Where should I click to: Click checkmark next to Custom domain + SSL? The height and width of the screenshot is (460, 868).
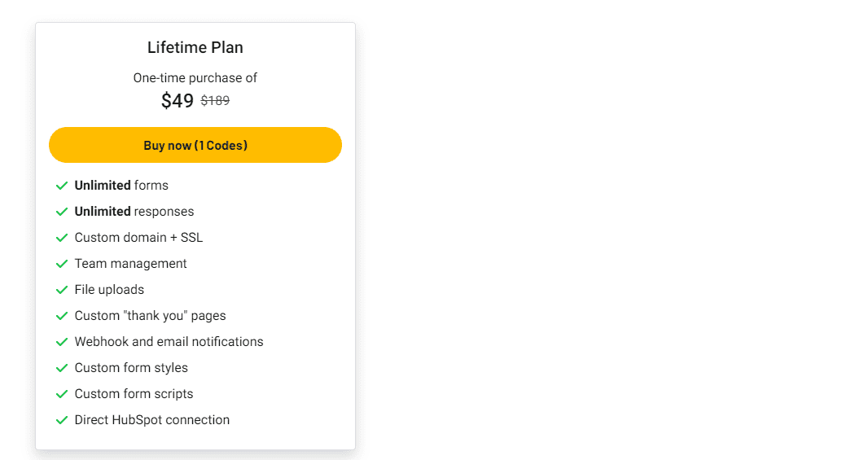61,238
